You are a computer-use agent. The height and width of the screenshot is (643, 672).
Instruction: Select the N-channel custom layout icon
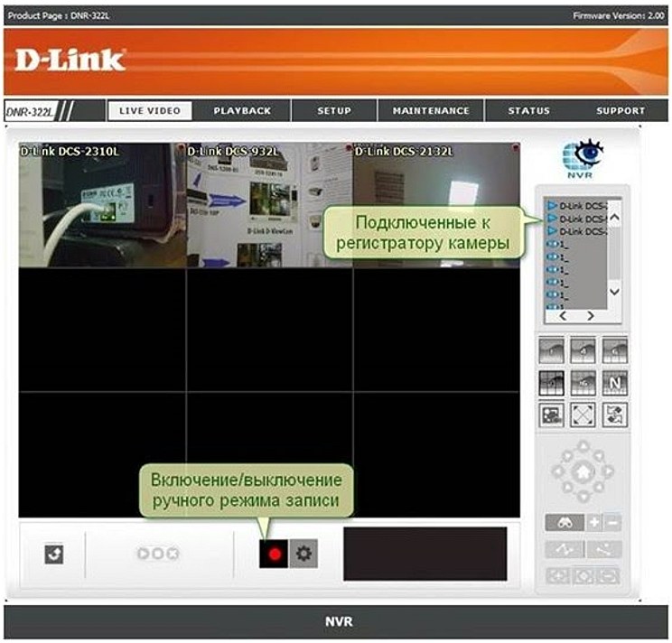[x=615, y=382]
